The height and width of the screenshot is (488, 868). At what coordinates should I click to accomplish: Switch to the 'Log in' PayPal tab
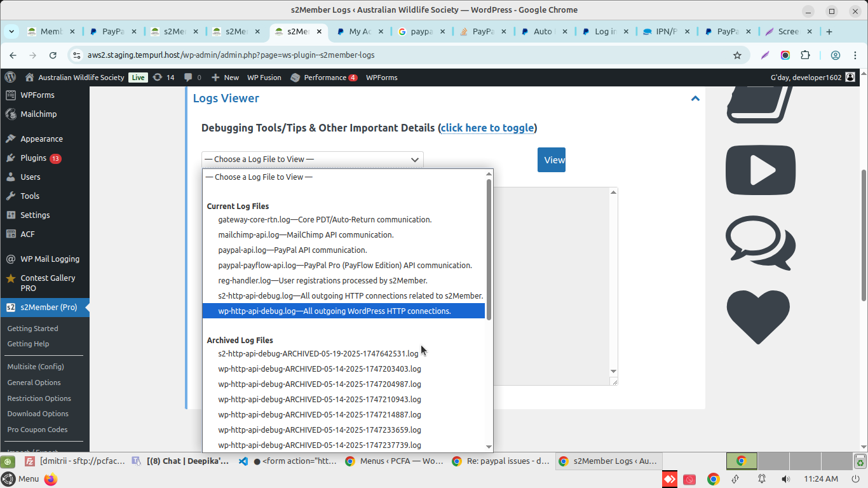606,31
